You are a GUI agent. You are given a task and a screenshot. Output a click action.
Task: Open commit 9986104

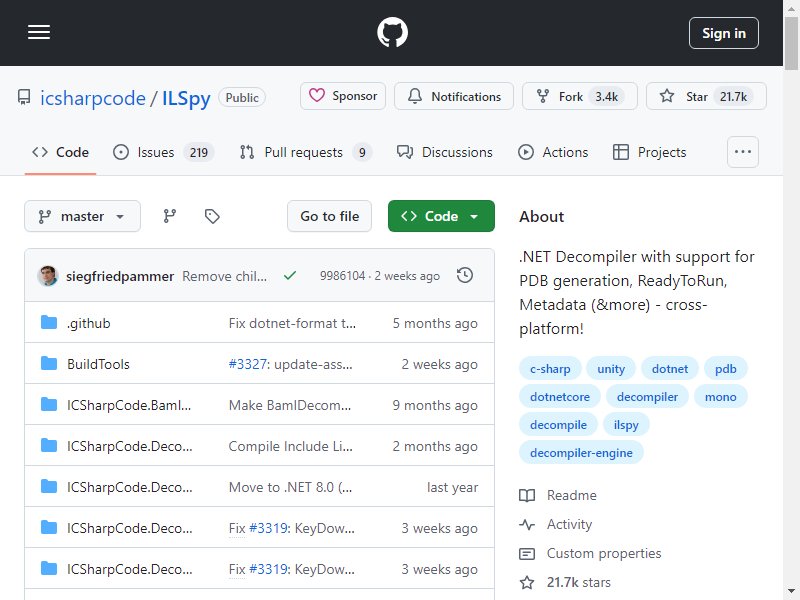point(342,276)
